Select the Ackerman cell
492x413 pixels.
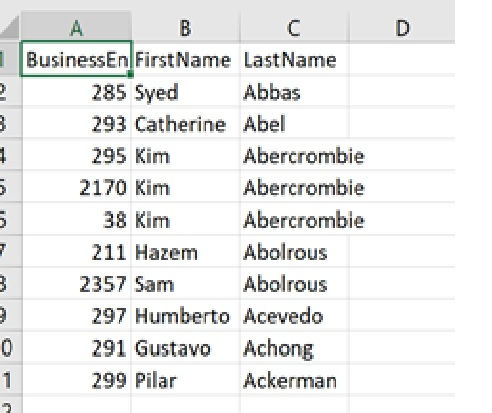point(294,380)
